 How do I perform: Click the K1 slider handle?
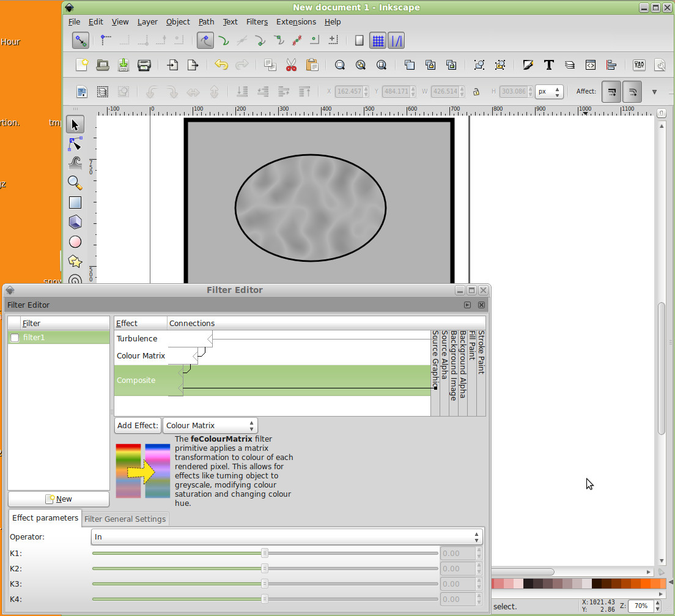point(265,554)
